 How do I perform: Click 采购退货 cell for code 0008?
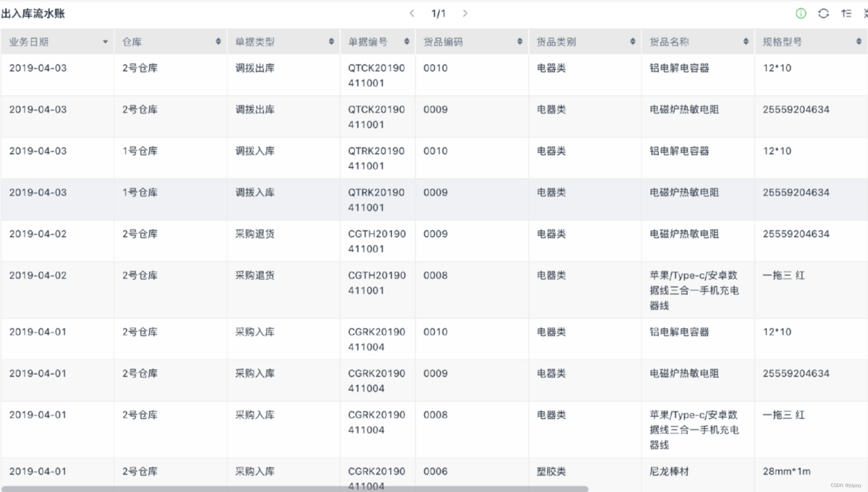pos(255,276)
